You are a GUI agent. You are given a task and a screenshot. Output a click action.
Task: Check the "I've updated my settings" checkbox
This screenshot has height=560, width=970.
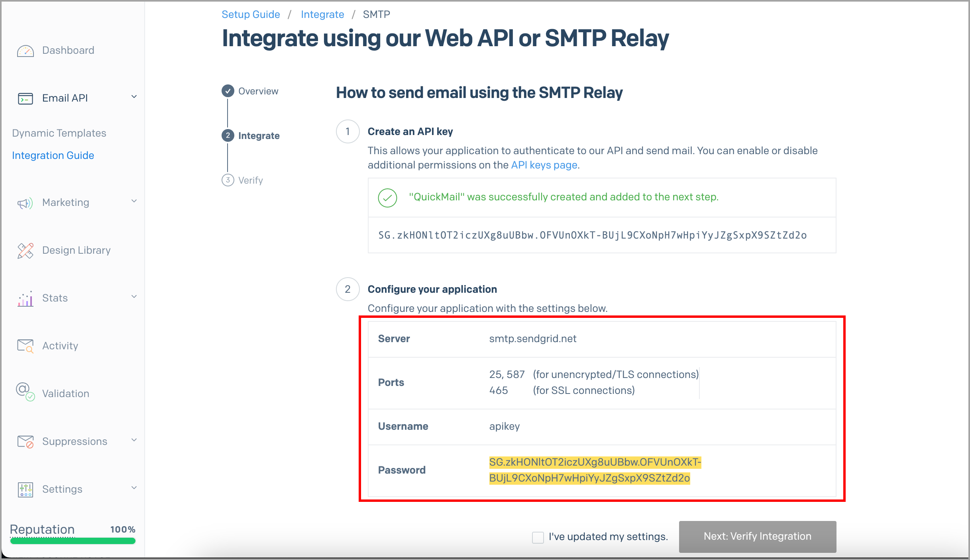(538, 537)
